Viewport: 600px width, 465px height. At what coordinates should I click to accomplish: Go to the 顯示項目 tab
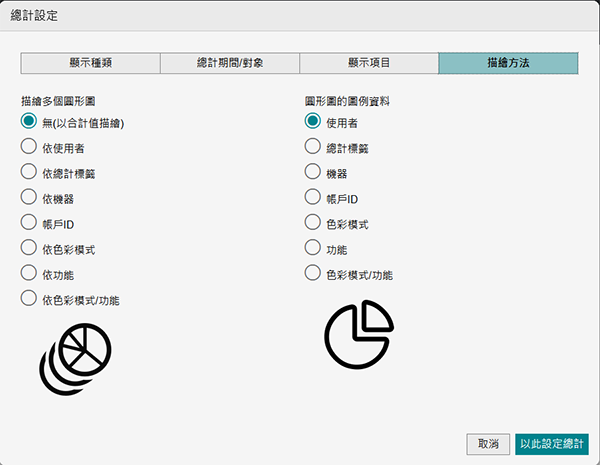click(369, 62)
